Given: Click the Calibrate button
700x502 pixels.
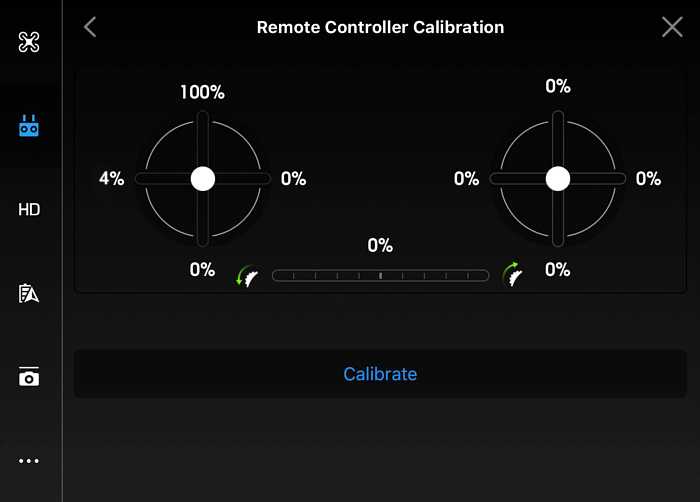Looking at the screenshot, I should tap(380, 374).
